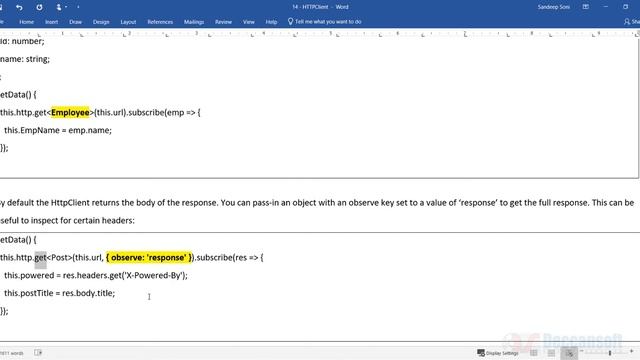
Task: Click the Redo/Repeat circular arrow icon
Action: pyautogui.click(x=39, y=7)
